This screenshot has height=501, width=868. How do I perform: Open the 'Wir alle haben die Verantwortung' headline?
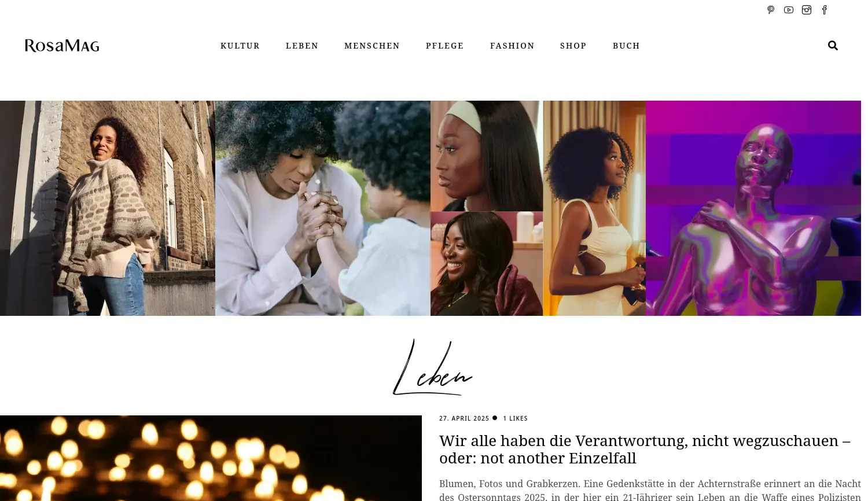(x=645, y=449)
